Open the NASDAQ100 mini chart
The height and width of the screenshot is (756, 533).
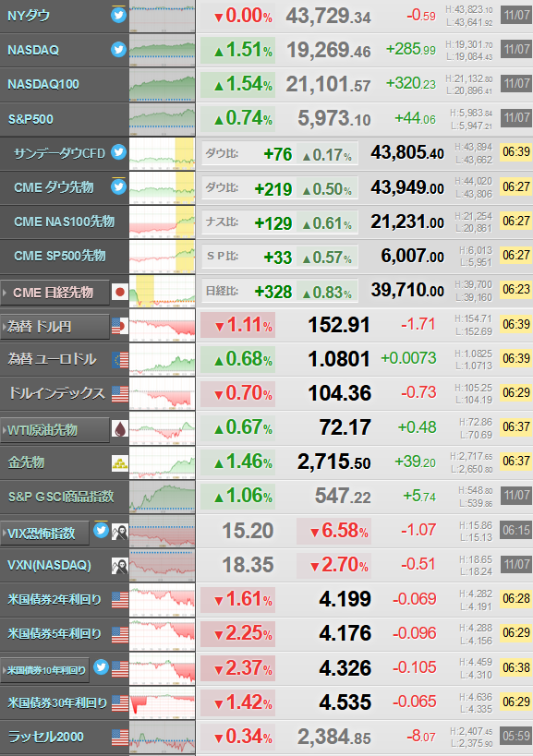(162, 85)
